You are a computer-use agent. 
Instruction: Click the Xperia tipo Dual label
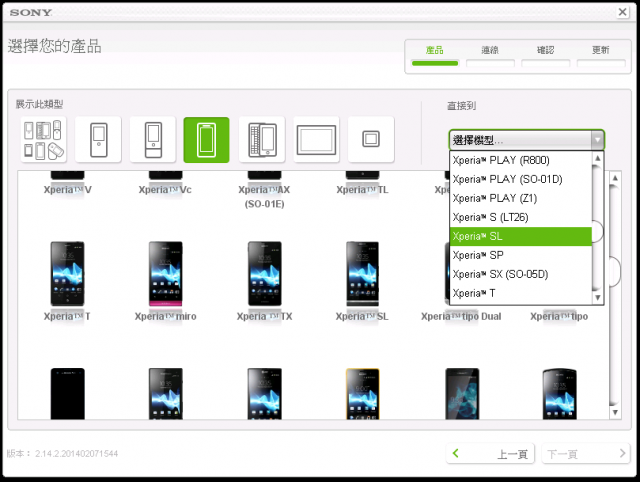[x=461, y=316]
